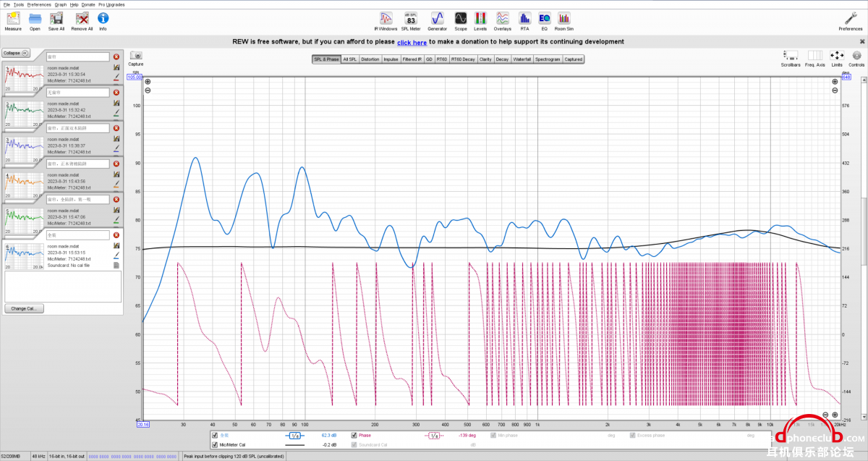
Task: Toggle the Phase trace checkbox
Action: (354, 436)
